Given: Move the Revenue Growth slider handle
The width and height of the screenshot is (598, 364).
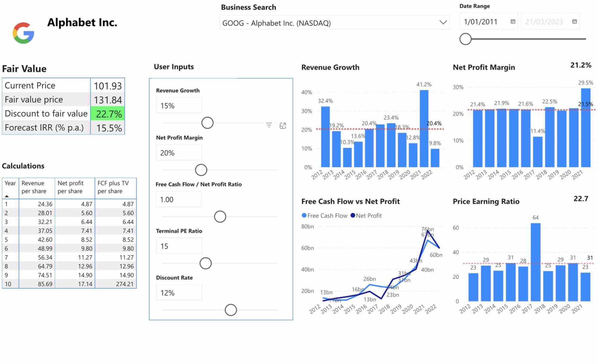Looking at the screenshot, I should coord(207,123).
